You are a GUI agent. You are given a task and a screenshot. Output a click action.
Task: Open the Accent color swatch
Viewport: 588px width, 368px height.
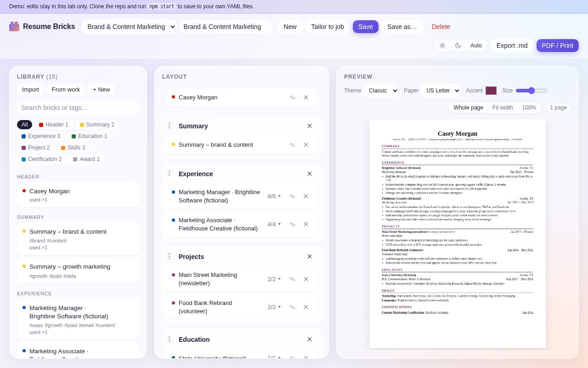click(491, 91)
